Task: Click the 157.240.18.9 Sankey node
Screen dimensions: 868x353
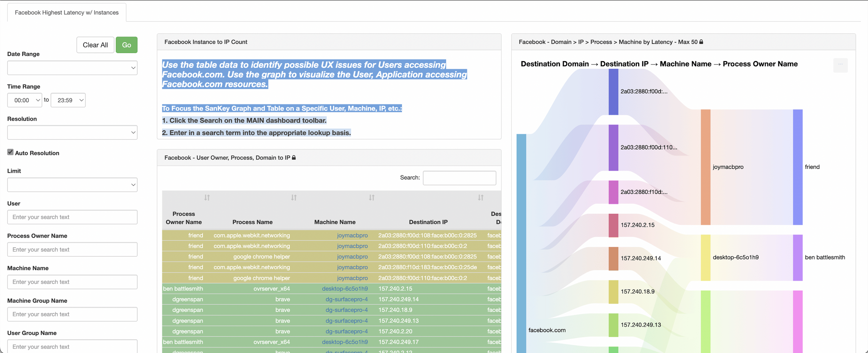Action: click(x=613, y=292)
